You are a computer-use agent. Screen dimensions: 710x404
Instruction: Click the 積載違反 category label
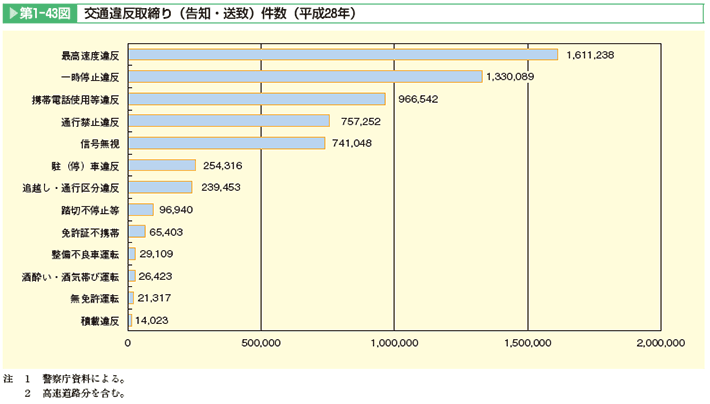[100, 321]
